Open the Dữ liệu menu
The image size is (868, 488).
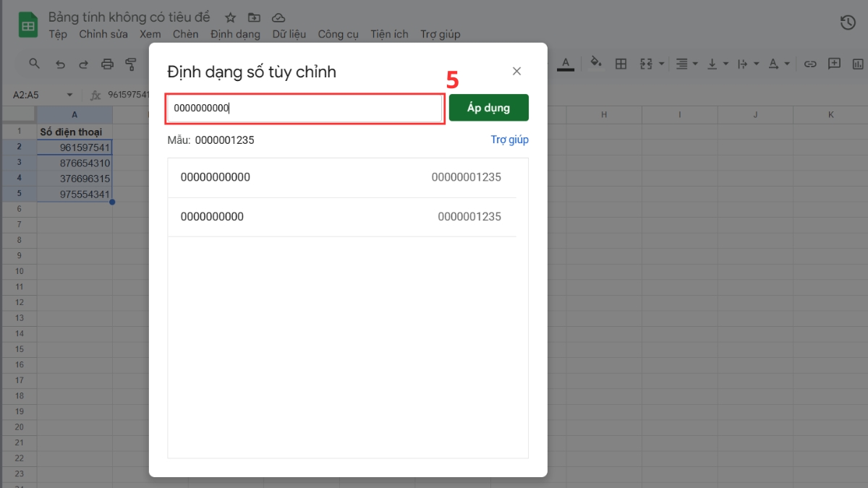(x=289, y=34)
